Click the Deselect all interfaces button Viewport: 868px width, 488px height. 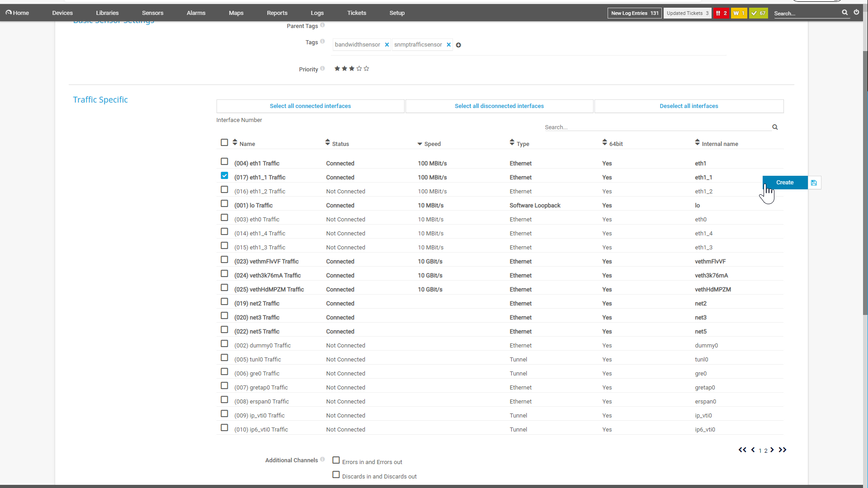(x=689, y=105)
